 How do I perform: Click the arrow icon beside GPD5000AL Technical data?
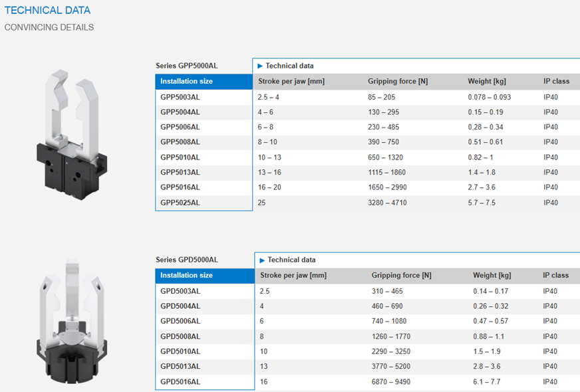click(262, 260)
